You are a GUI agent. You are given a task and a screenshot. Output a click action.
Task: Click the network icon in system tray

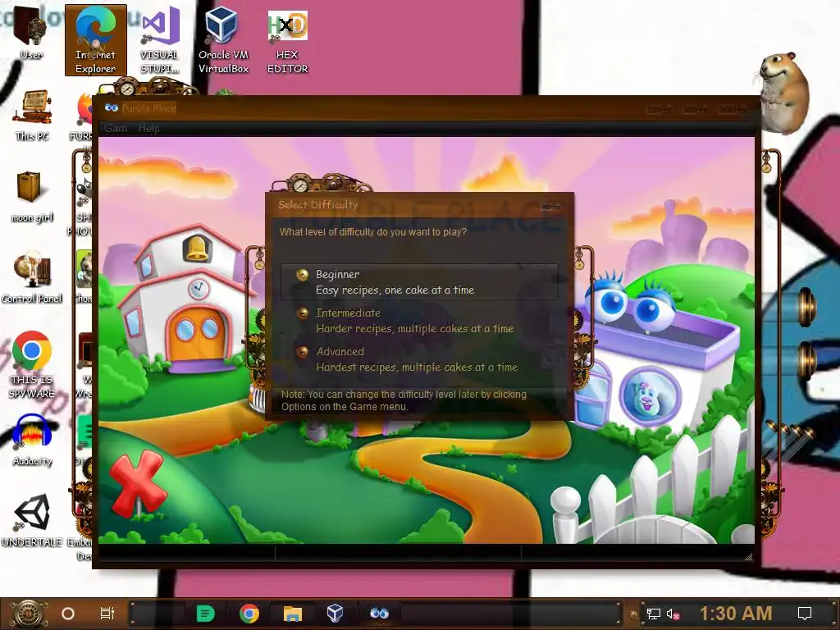click(x=654, y=614)
